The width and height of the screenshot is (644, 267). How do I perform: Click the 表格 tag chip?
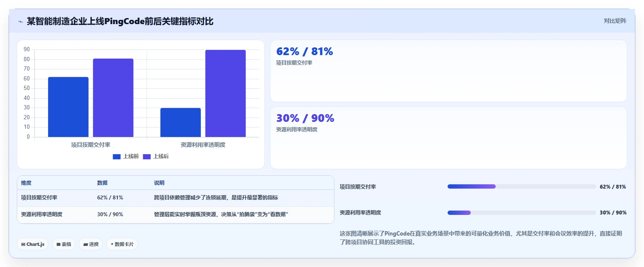coord(64,244)
